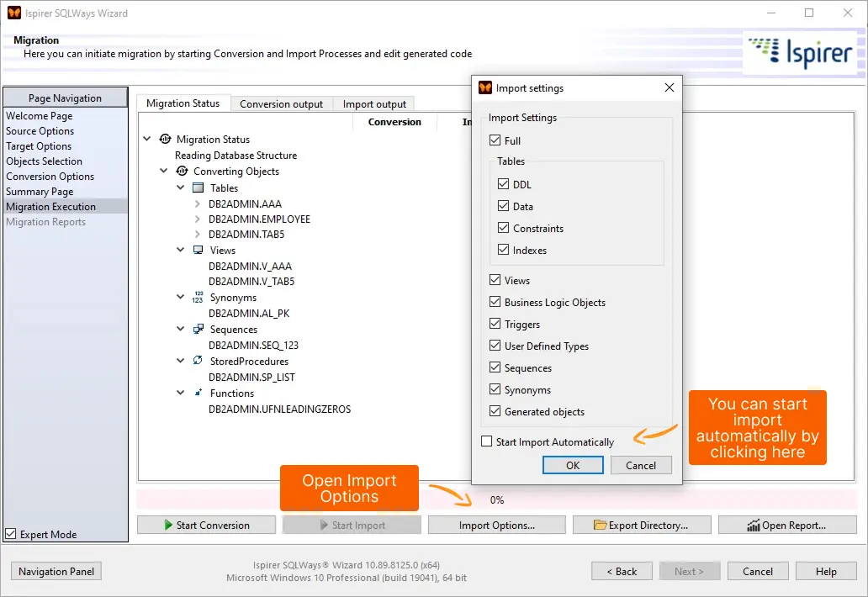This screenshot has height=597, width=868.
Task: Toggle the Navigation Panel button
Action: tap(56, 571)
